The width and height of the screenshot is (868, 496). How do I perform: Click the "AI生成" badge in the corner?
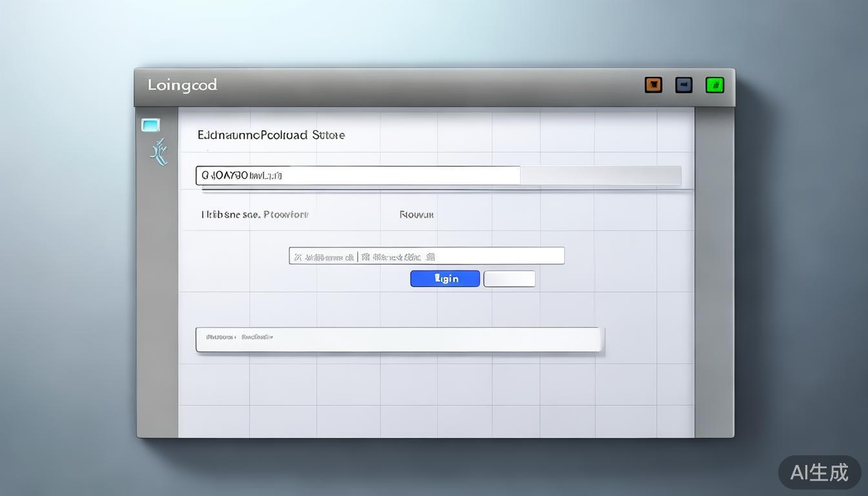click(x=819, y=473)
